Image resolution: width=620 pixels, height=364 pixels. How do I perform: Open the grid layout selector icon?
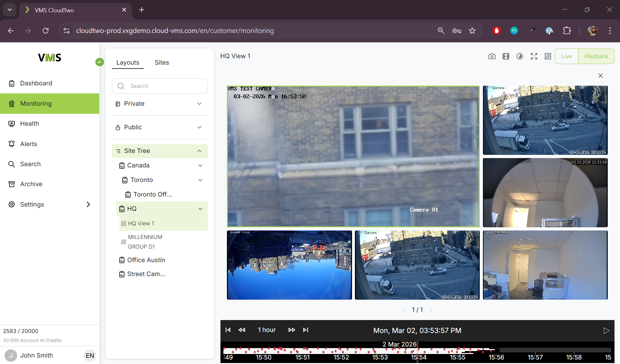(x=548, y=56)
